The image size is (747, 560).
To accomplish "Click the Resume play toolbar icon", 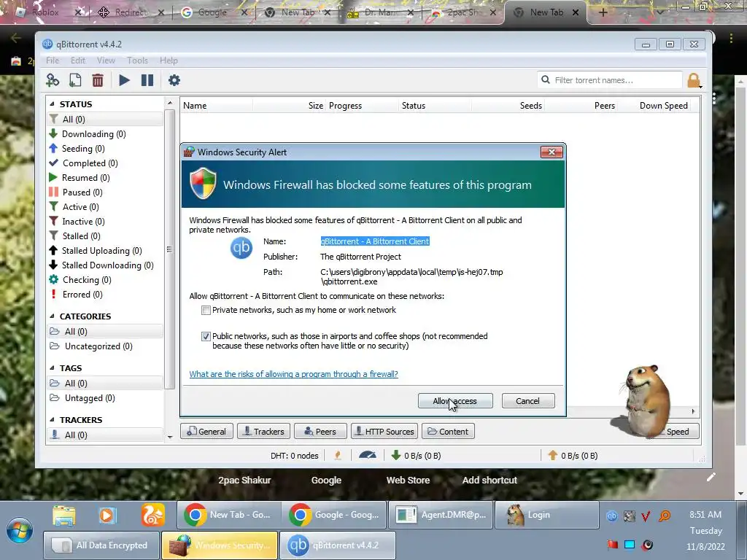I will [x=124, y=80].
